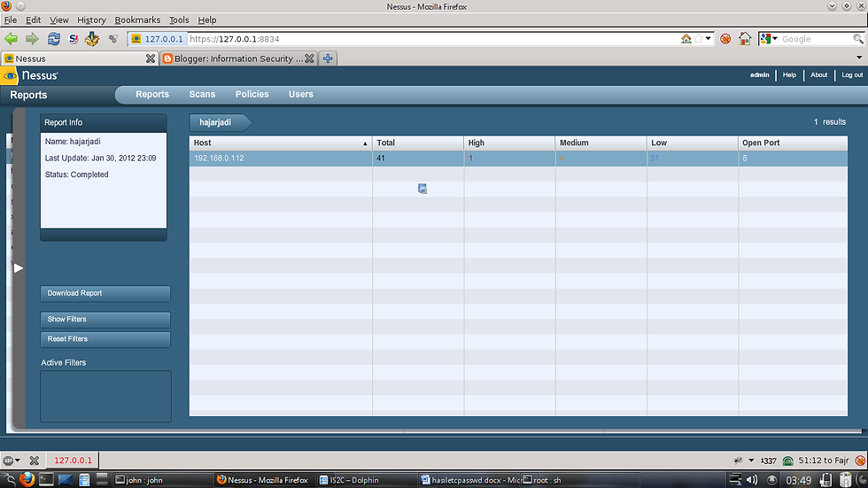Screen dimensions: 868x488
Task: Go to the Scans tab
Action: (x=202, y=94)
